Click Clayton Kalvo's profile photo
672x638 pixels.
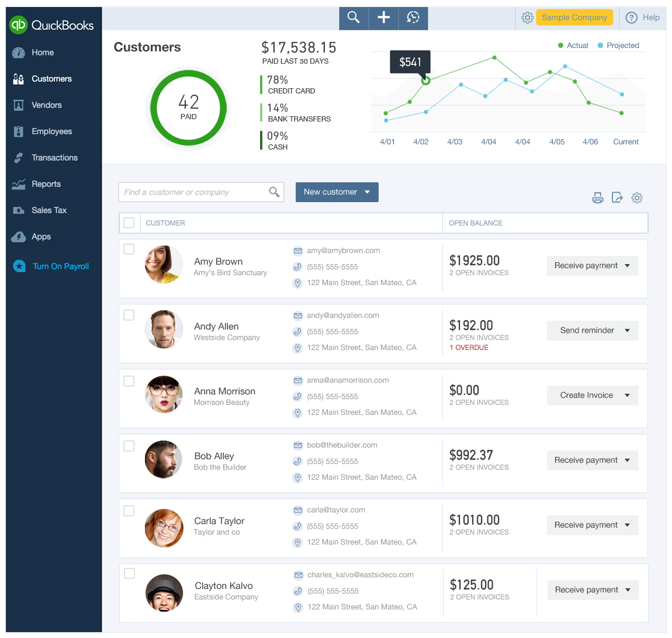click(165, 593)
